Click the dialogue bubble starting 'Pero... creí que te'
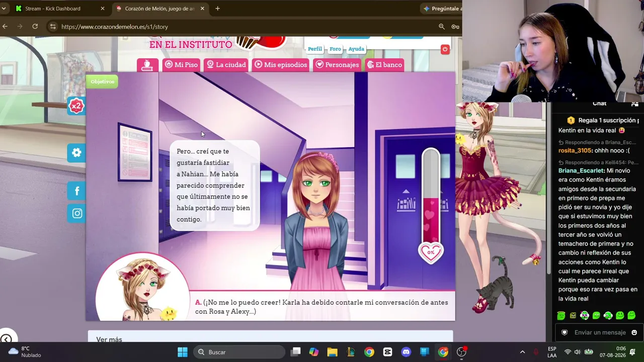 click(x=215, y=186)
